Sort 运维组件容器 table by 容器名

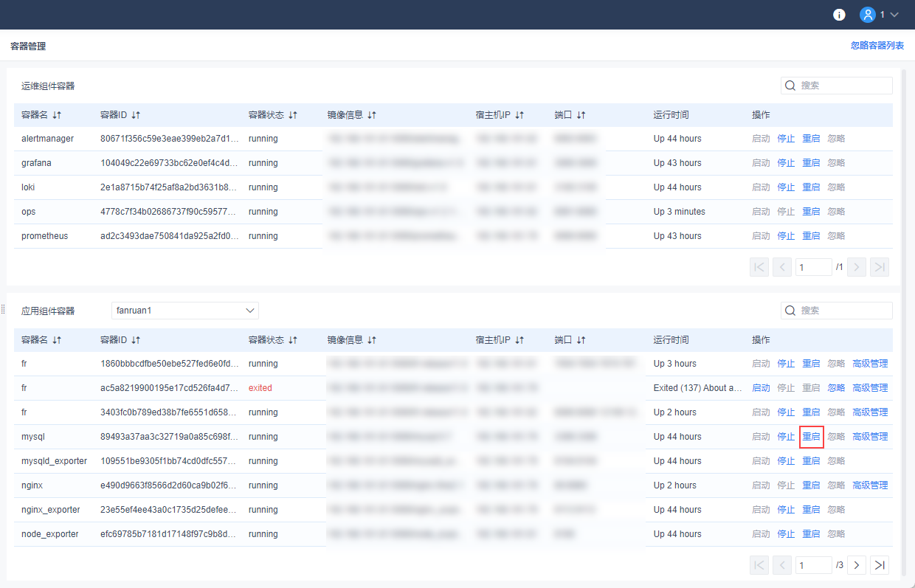[57, 115]
